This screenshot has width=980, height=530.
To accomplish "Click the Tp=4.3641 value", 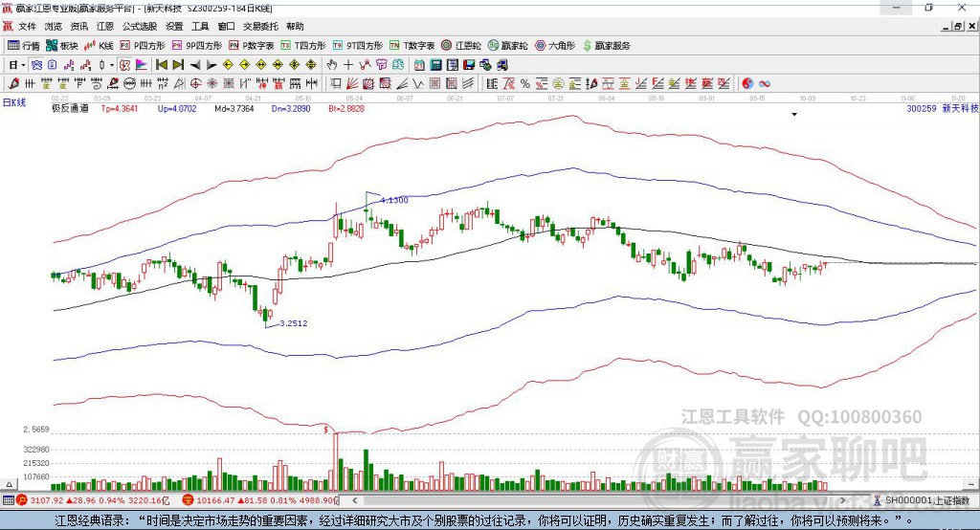I will pyautogui.click(x=120, y=108).
